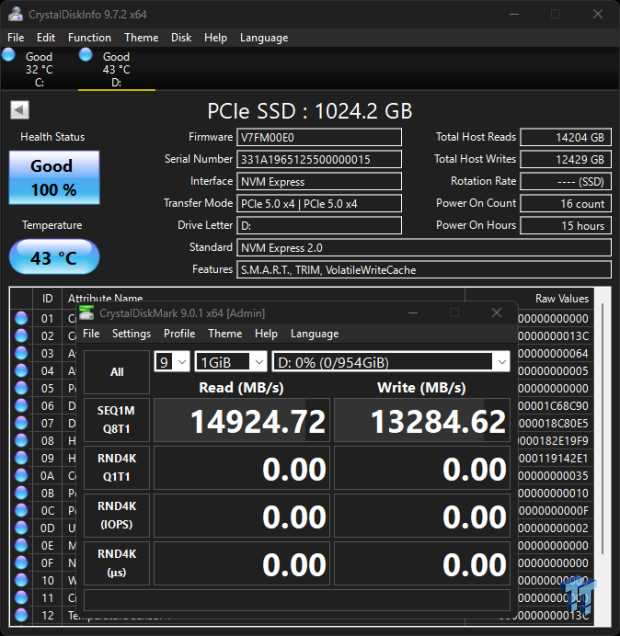Click status orb for attribute 0E
The height and width of the screenshot is (636, 620).
(21, 545)
